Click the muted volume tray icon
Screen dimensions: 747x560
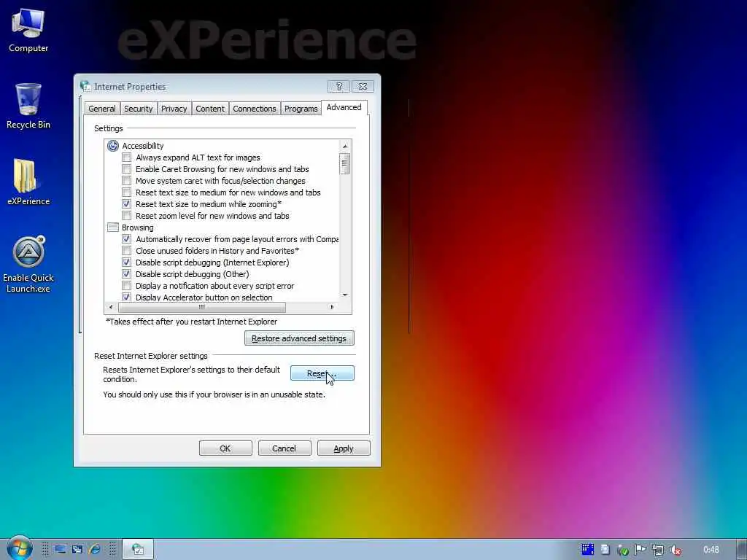pos(675,550)
